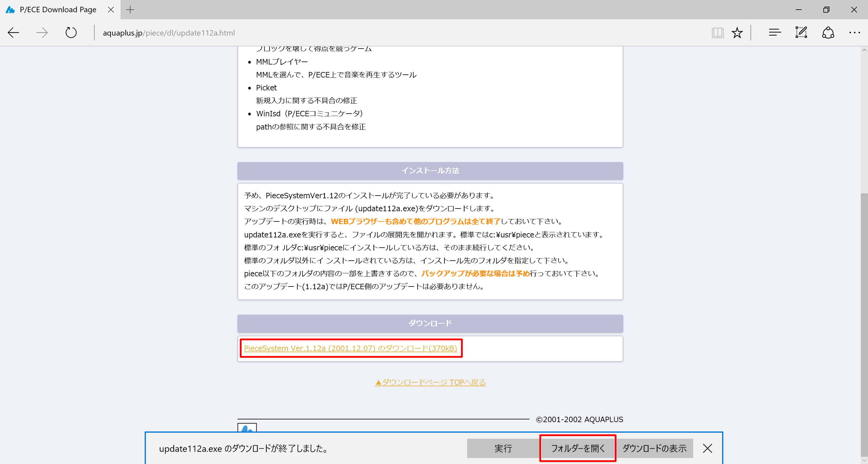Click the scrollbar up arrow

[864, 50]
